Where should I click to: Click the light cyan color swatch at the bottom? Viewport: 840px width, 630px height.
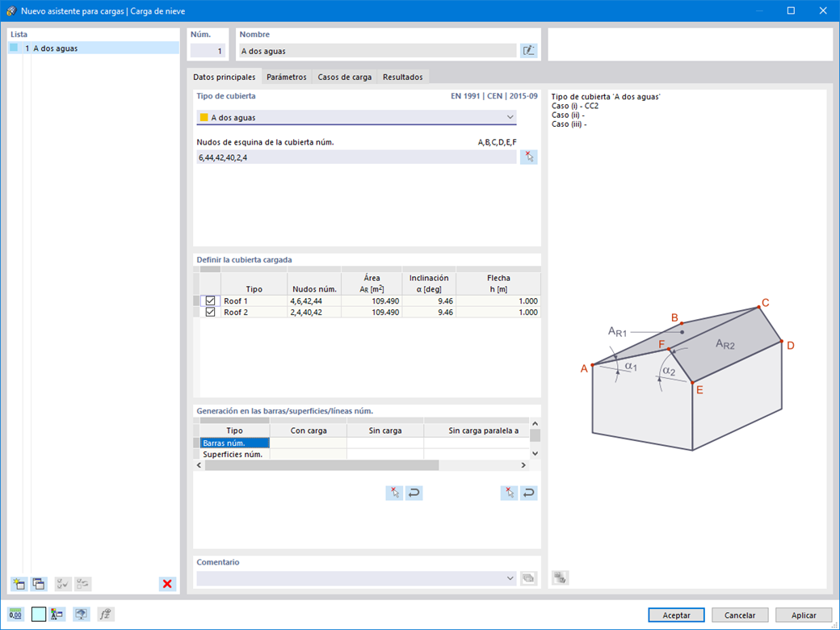point(39,615)
